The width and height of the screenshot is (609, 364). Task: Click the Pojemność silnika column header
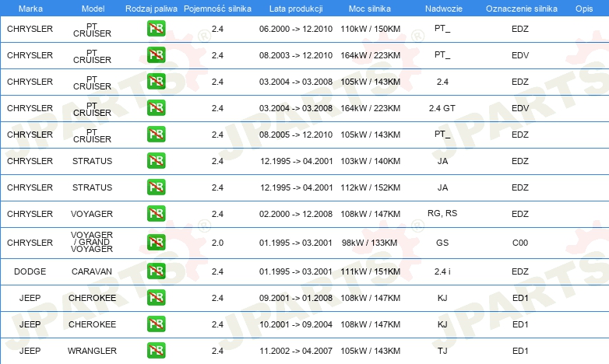217,9
